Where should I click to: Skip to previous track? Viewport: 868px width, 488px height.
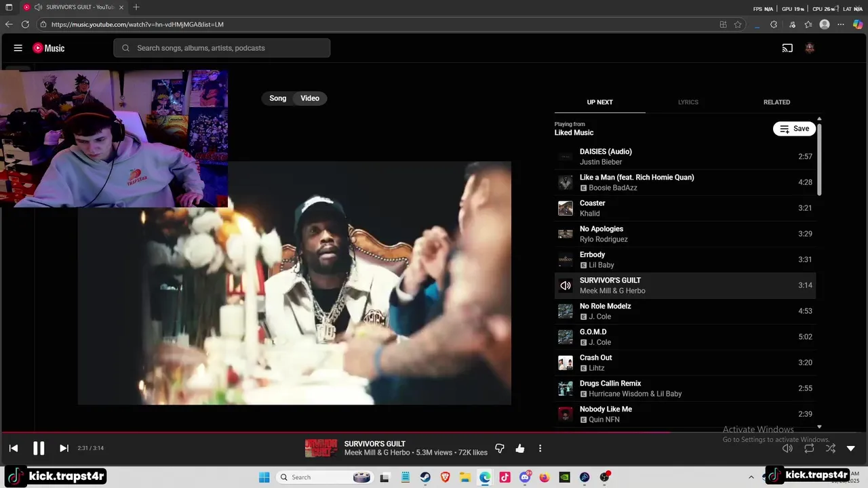click(14, 448)
